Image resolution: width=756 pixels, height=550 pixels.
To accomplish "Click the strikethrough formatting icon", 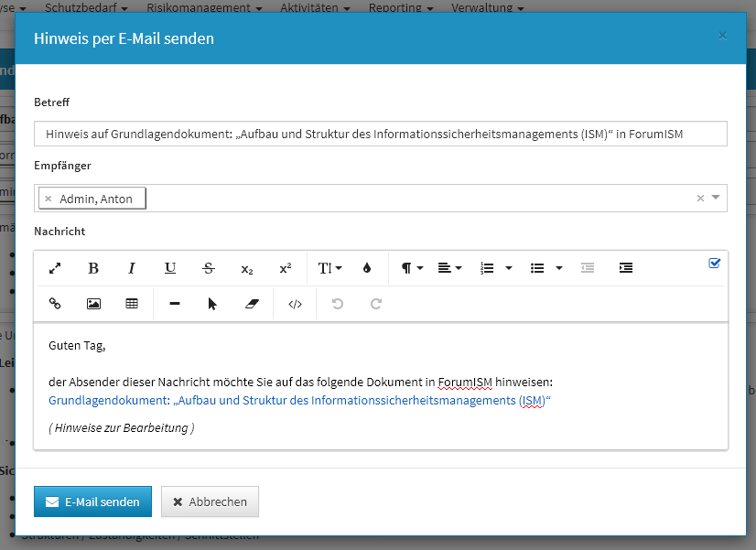I will tap(209, 268).
